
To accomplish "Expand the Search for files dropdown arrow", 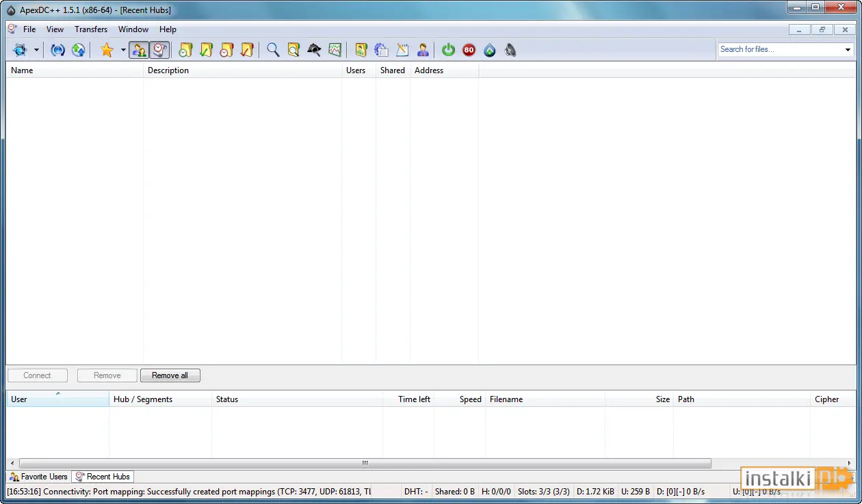I will tap(848, 49).
